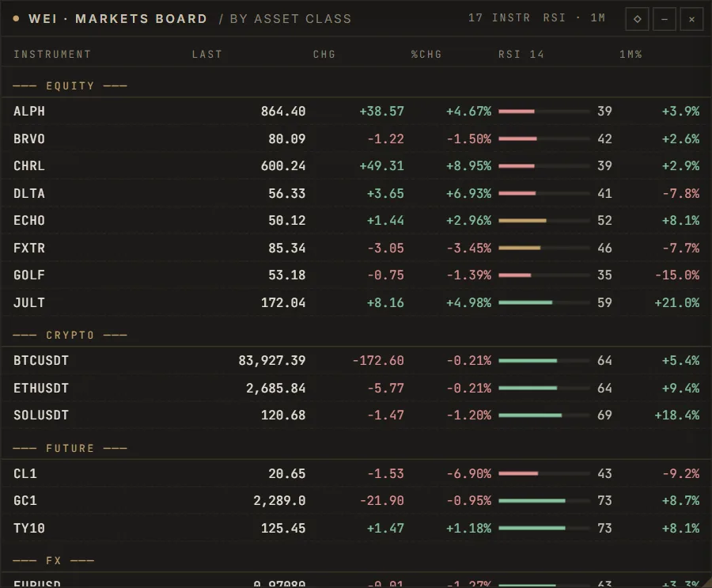Screen dimensions: 712x588
Task: Select the CHRL ticker
Action: (x=29, y=166)
